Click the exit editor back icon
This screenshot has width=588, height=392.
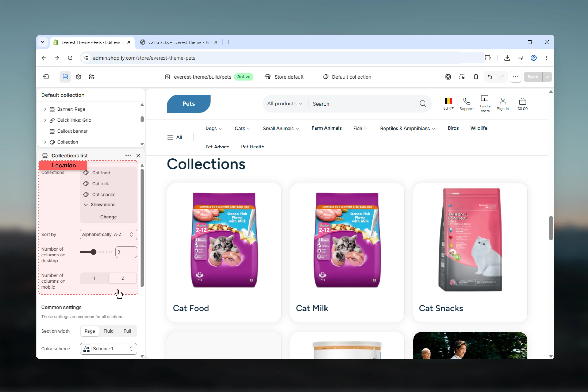coord(46,77)
